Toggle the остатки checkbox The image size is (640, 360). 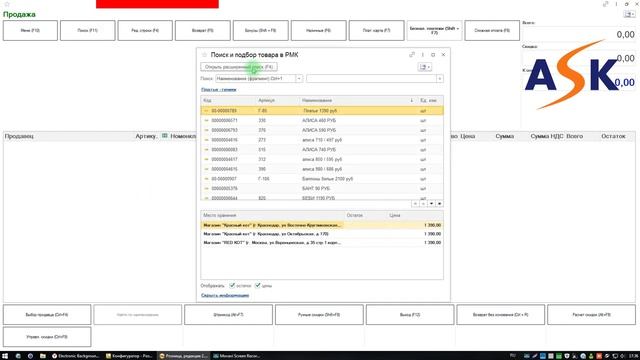click(x=232, y=285)
